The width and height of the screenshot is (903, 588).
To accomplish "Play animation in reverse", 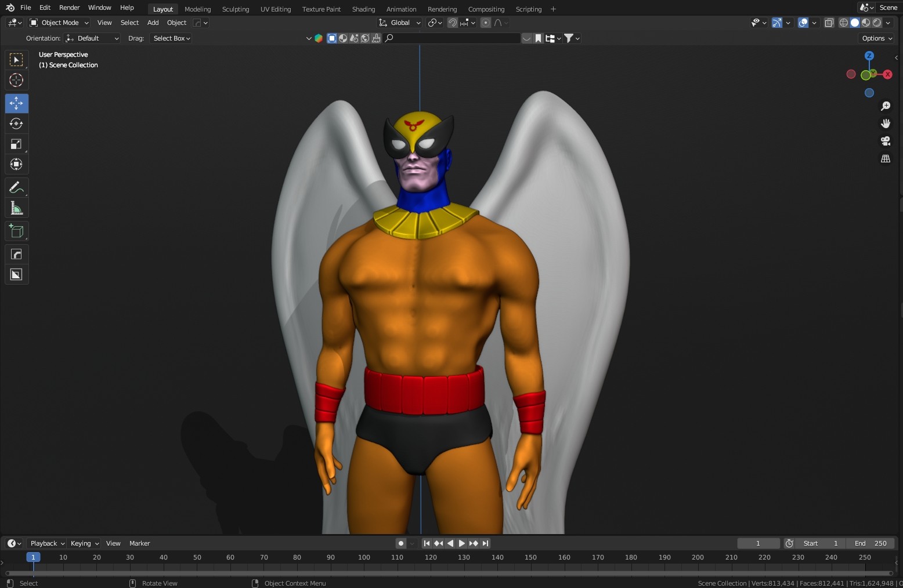I will [x=450, y=543].
